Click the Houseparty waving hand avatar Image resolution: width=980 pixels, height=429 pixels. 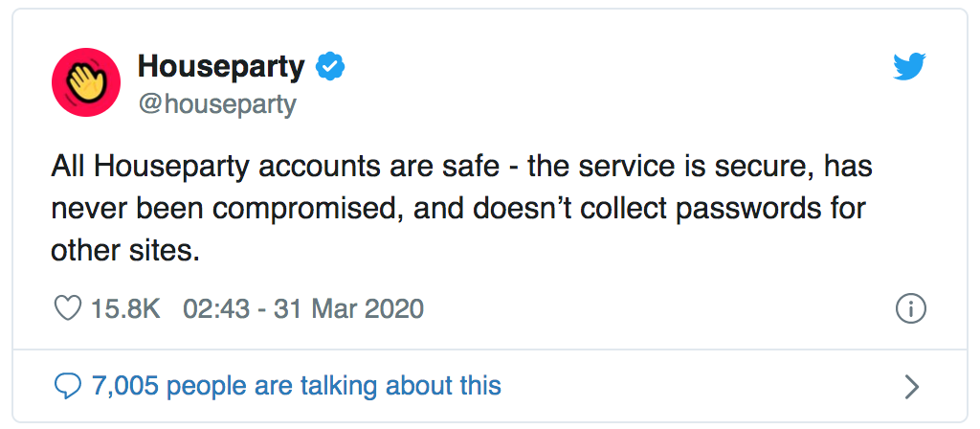pos(85,82)
